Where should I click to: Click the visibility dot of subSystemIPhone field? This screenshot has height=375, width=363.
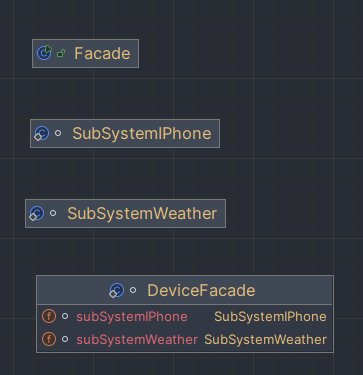tap(65, 316)
